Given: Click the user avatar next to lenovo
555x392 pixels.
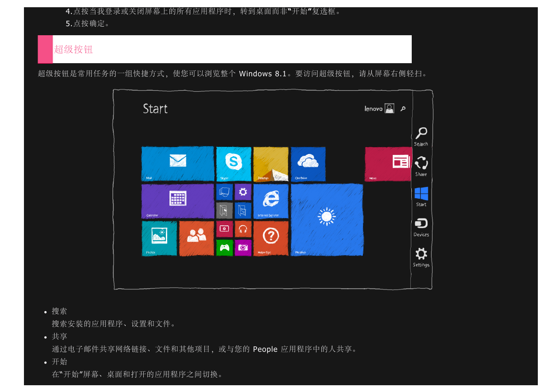Looking at the screenshot, I should (390, 108).
